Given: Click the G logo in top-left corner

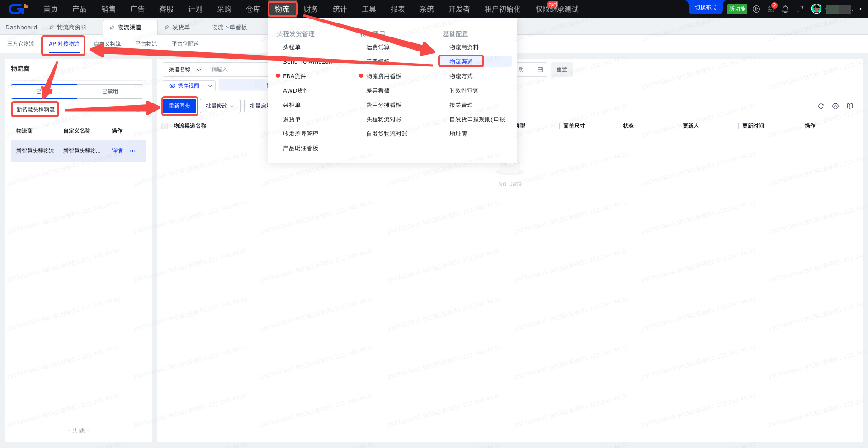Looking at the screenshot, I should pyautogui.click(x=18, y=9).
